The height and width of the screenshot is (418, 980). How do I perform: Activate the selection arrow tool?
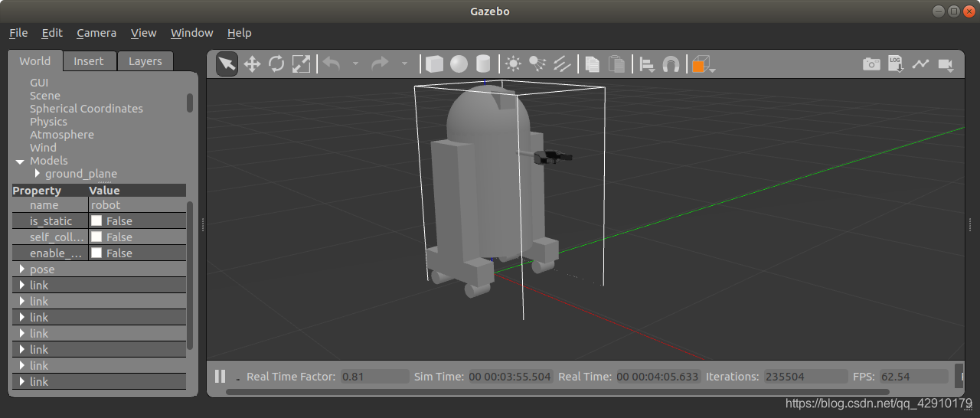tap(227, 64)
